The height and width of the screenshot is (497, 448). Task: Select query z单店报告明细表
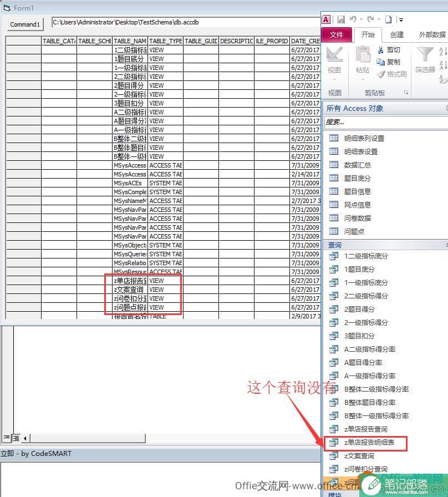coord(369,443)
